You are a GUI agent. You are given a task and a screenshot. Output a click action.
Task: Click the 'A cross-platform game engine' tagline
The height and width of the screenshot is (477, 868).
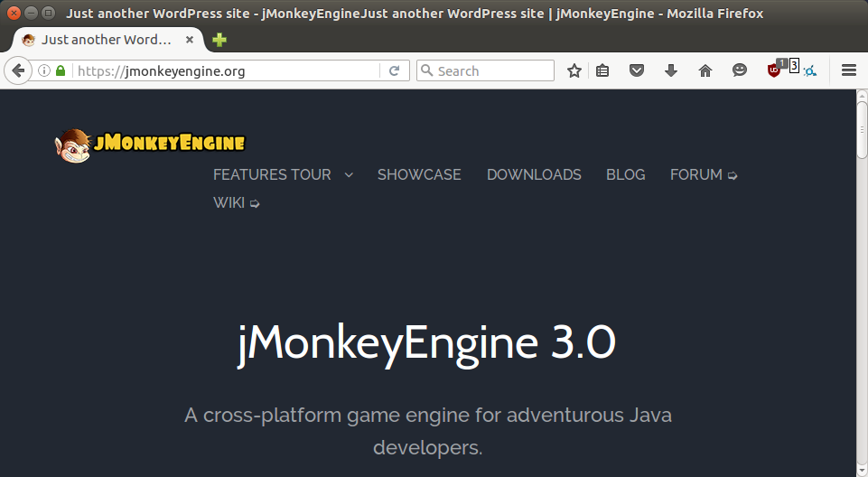coord(428,431)
